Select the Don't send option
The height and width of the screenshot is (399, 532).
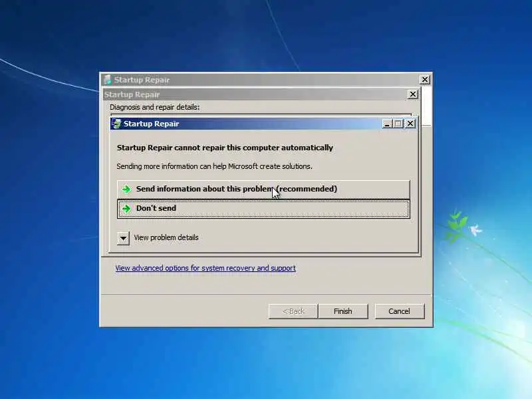click(x=263, y=209)
